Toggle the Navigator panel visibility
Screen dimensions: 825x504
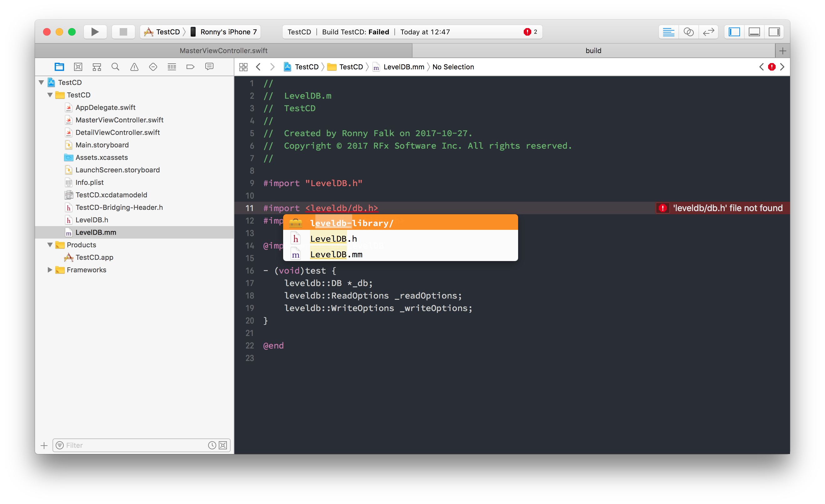(734, 32)
